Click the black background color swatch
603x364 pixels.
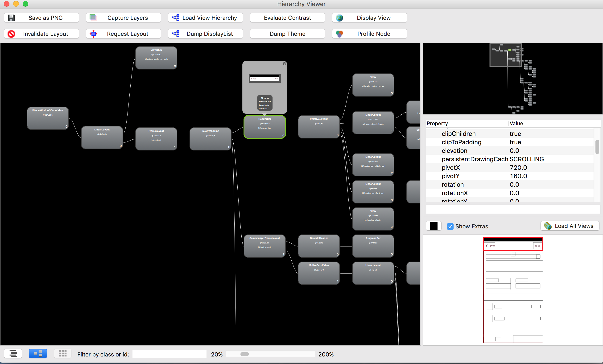[x=434, y=226]
